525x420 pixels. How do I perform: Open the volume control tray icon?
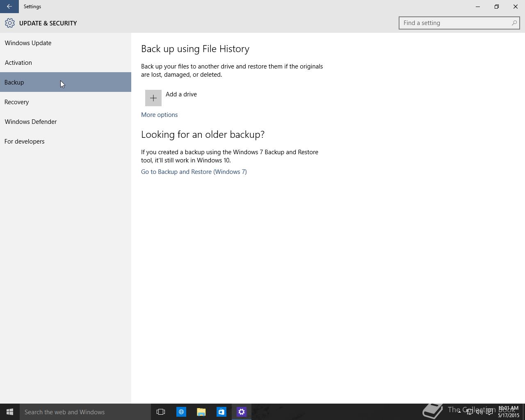click(479, 412)
